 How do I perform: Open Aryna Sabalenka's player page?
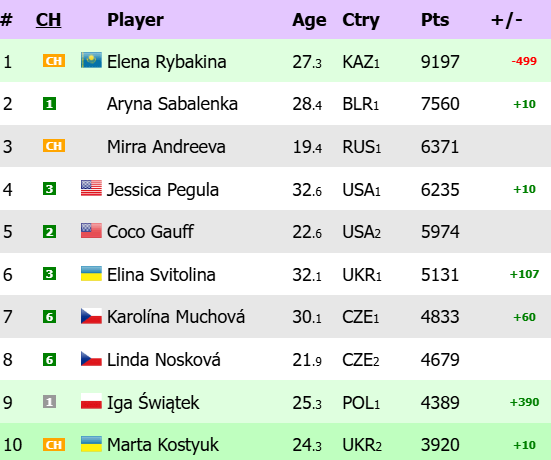tap(172, 104)
